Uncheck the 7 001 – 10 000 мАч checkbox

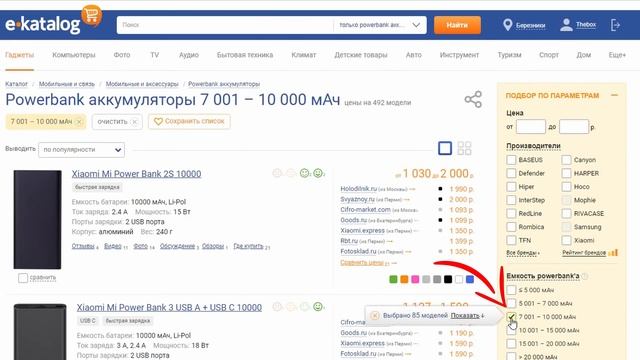point(511,317)
